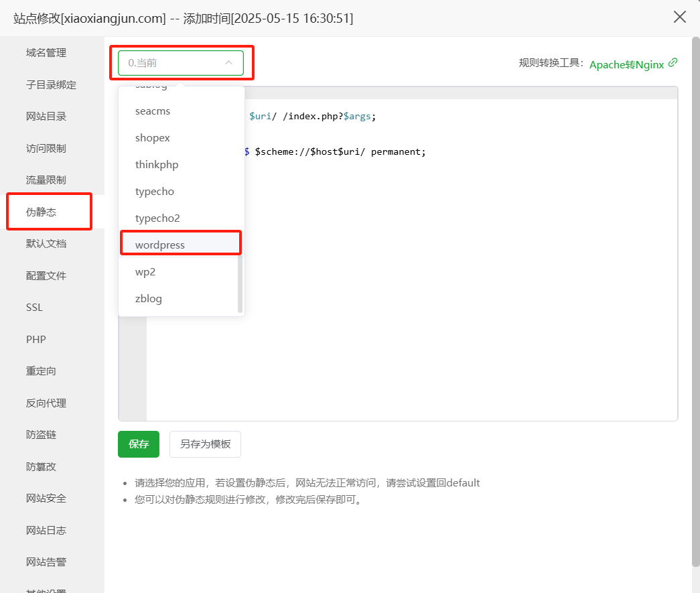Screen dimensions: 700x593
Task: Click inside the rewrite rules code editor
Action: coord(435,302)
